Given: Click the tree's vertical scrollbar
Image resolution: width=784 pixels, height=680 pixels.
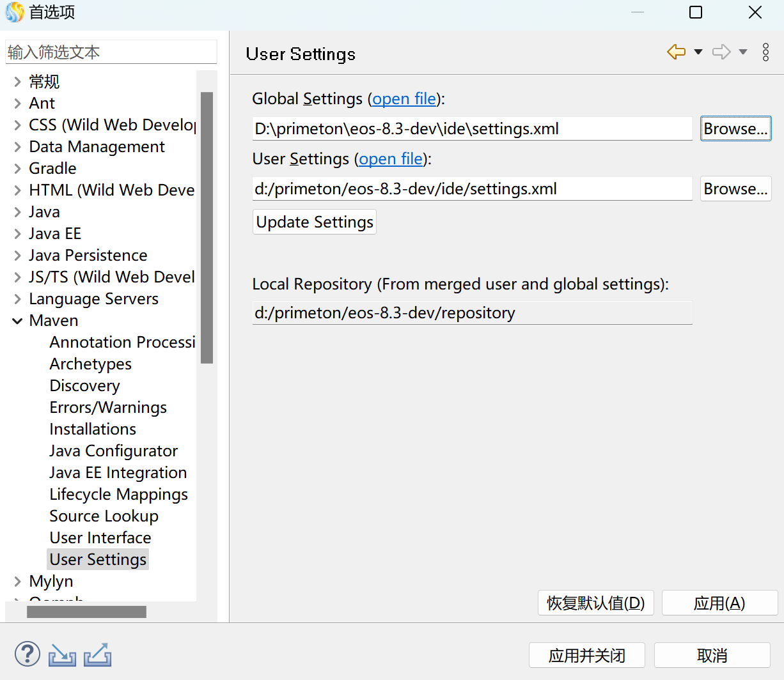Looking at the screenshot, I should click(207, 227).
